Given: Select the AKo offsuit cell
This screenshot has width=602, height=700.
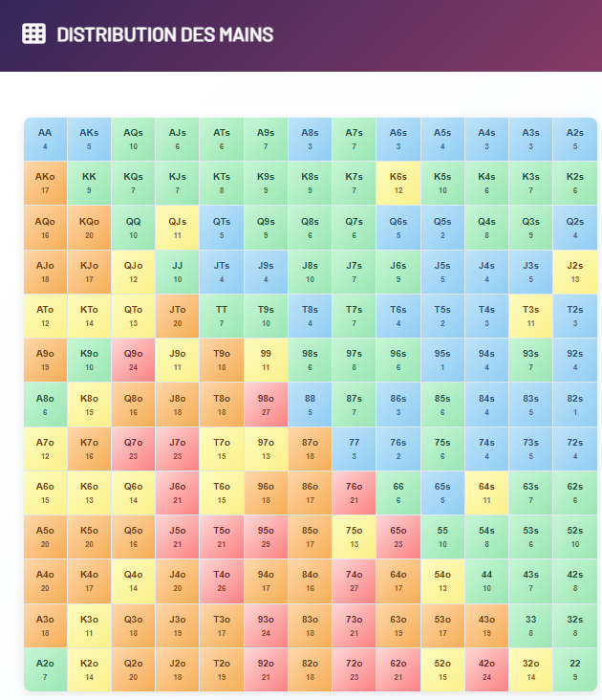Looking at the screenshot, I should pyautogui.click(x=45, y=183).
